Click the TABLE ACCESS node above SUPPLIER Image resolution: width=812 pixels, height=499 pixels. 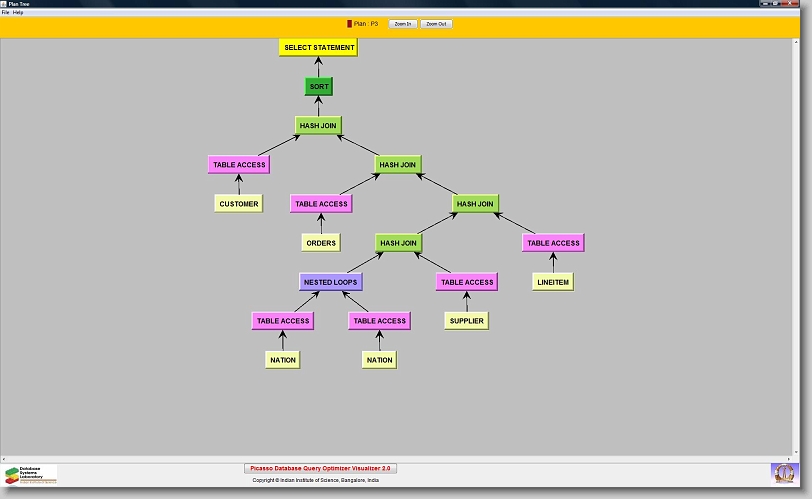point(466,282)
